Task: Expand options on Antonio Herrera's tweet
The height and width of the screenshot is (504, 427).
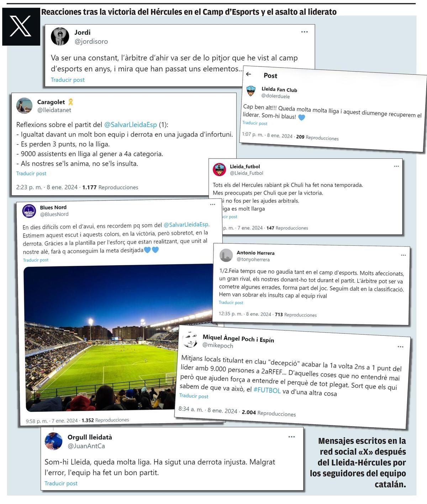Action: click(x=403, y=255)
